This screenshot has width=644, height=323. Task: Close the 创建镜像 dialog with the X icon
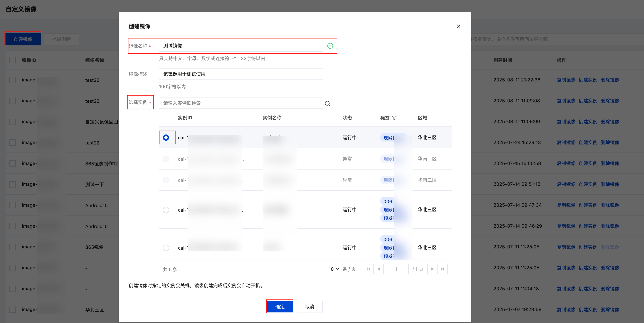[458, 26]
